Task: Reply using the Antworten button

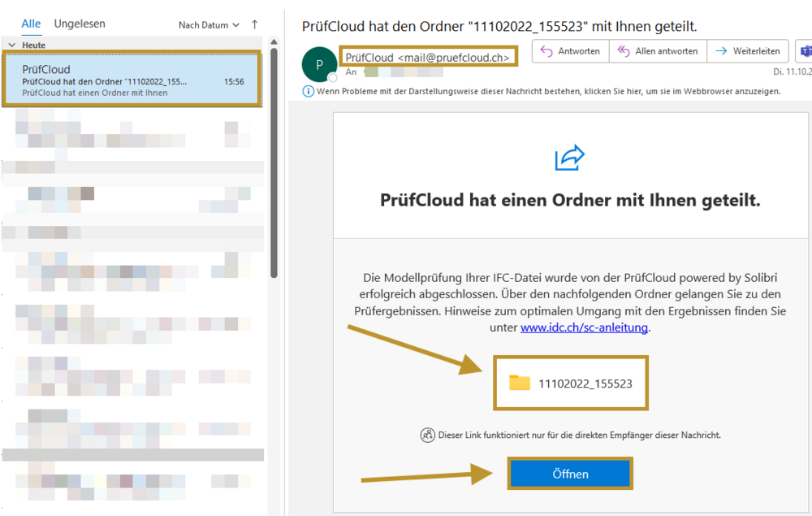Action: 570,51
